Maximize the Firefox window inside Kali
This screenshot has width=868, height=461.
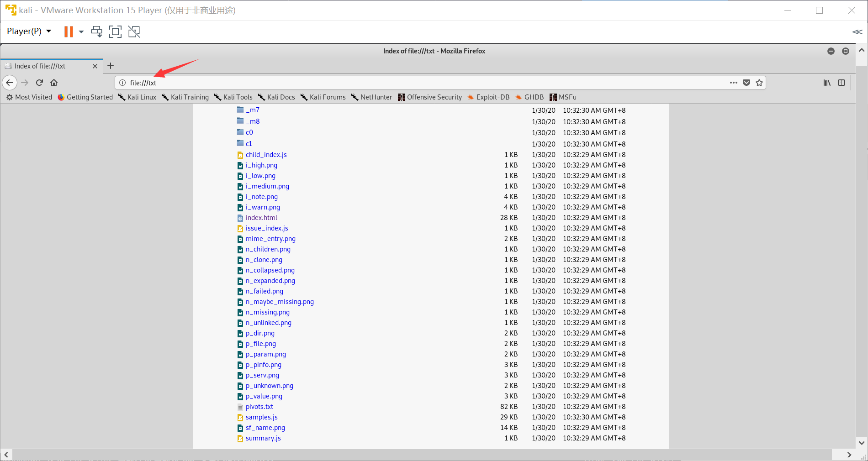846,51
